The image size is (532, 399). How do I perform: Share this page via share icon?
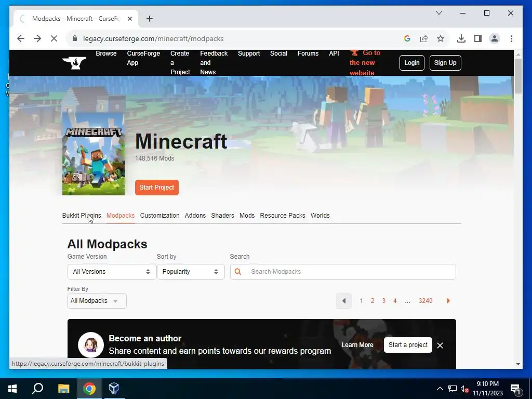click(424, 38)
